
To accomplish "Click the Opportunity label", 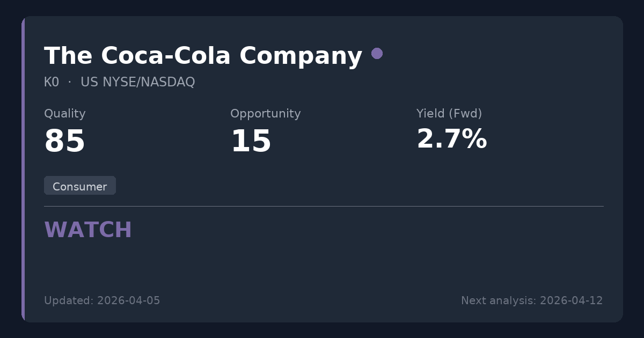I will tap(265, 114).
